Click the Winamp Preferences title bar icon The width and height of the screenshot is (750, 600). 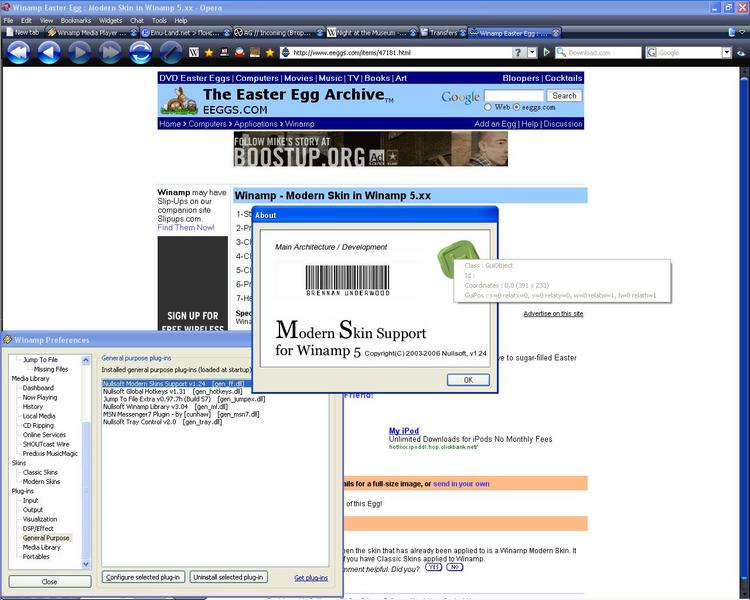click(8, 339)
